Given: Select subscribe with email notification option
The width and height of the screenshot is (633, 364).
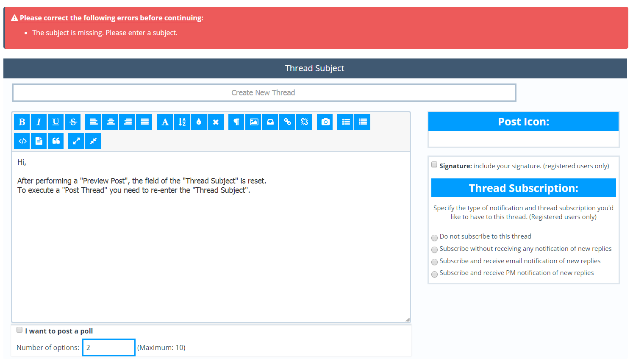Looking at the screenshot, I should 434,262.
